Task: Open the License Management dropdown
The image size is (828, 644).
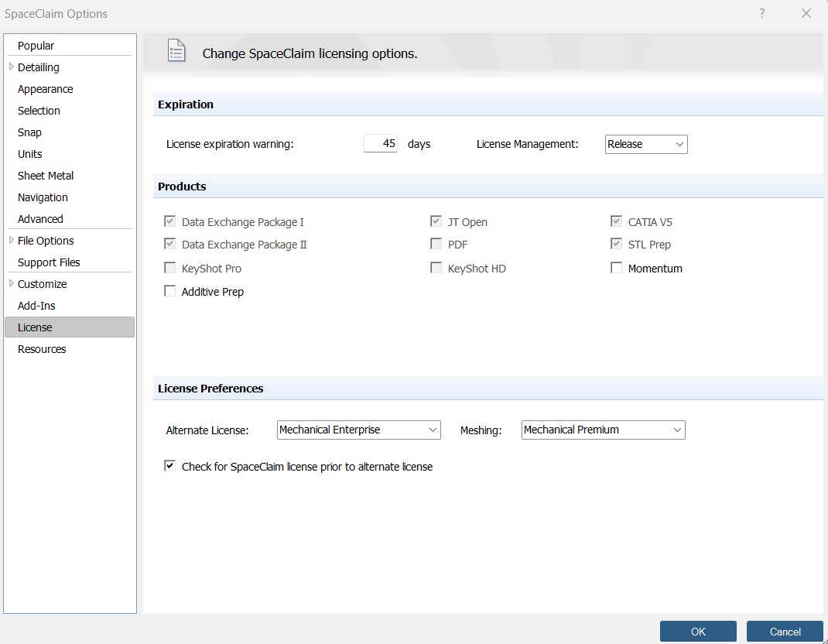Action: [645, 144]
